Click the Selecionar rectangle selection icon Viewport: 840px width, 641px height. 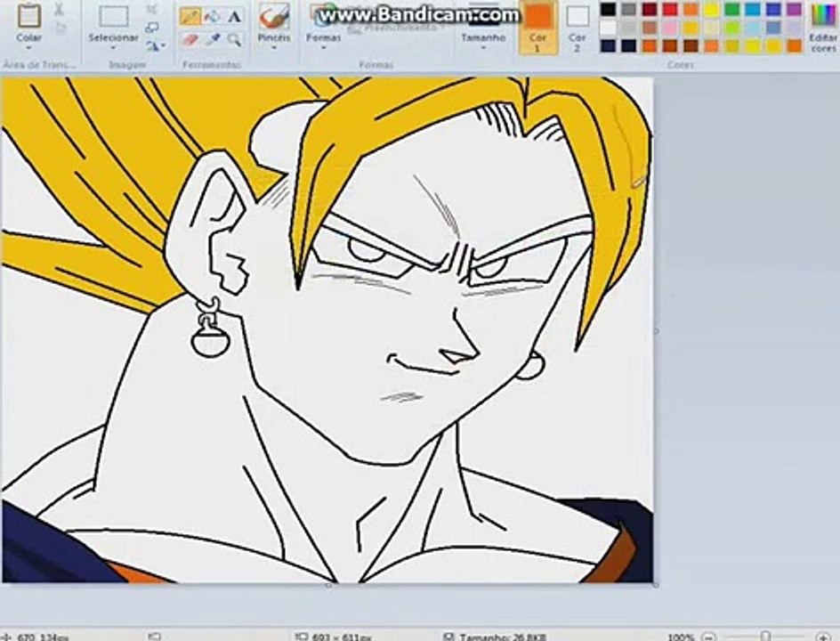point(114,16)
